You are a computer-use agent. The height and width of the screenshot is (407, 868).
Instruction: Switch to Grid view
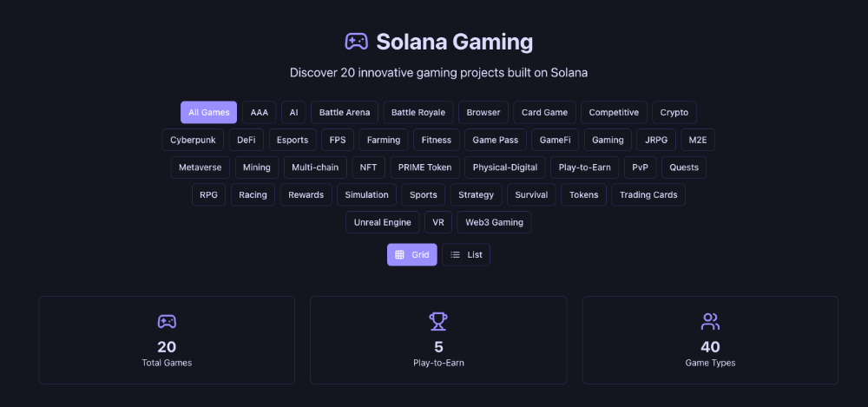click(412, 255)
